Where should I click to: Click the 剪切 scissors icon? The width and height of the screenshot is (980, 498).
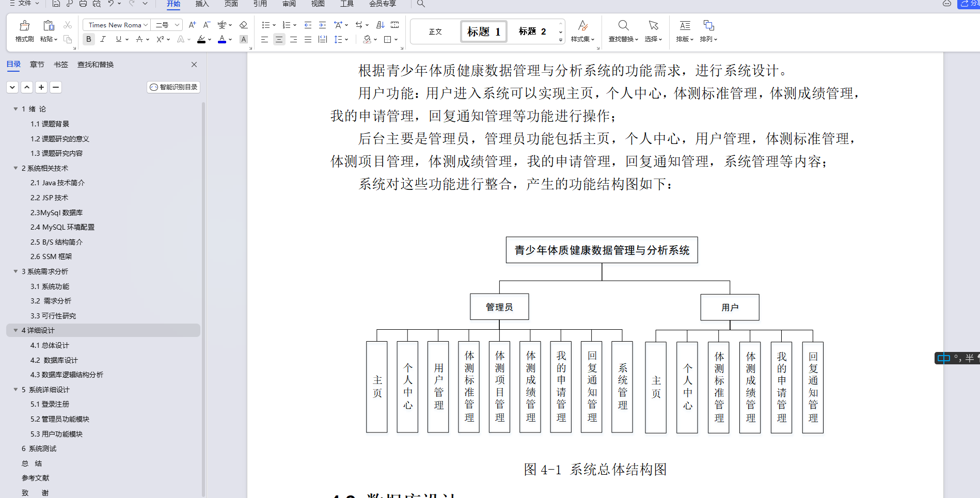[68, 25]
